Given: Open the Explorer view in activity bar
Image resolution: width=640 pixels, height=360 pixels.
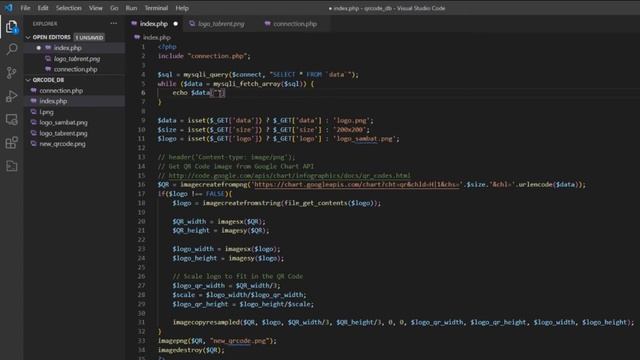Looking at the screenshot, I should click(x=11, y=27).
